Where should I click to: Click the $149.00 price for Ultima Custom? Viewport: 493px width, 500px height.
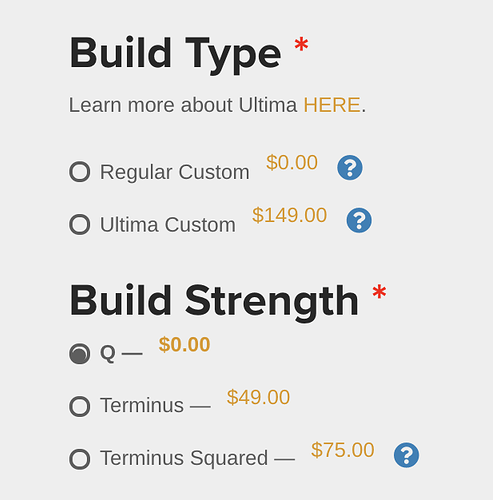[x=289, y=215]
